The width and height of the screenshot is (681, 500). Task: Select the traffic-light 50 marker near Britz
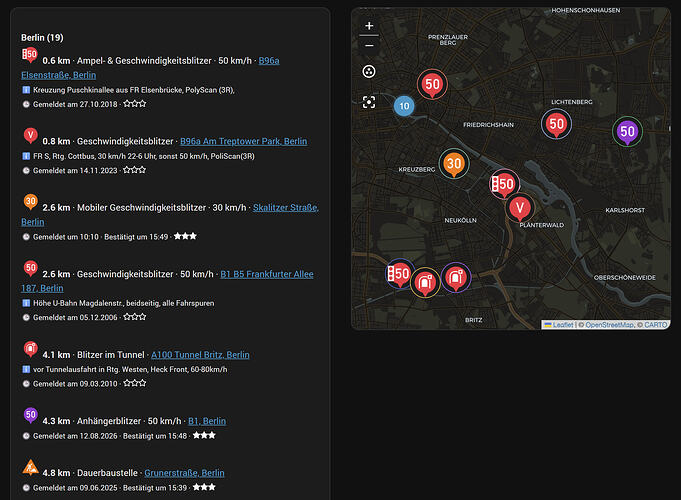tap(399, 274)
